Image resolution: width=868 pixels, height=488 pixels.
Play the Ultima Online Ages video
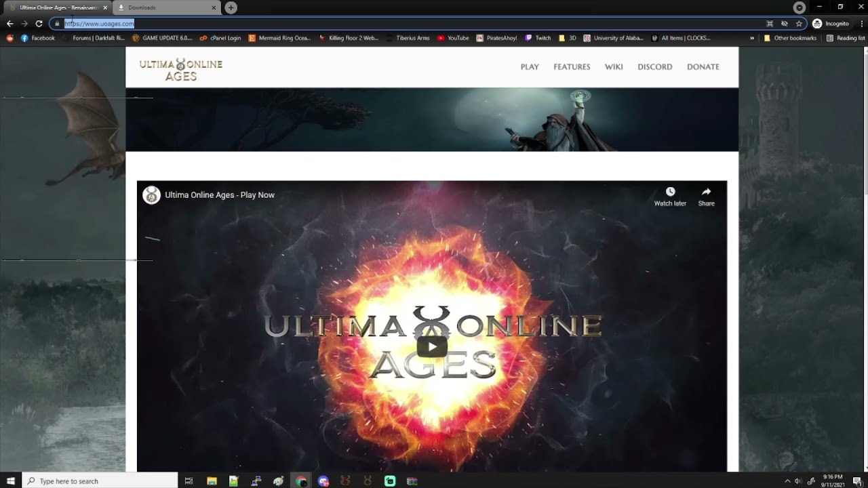pos(432,346)
